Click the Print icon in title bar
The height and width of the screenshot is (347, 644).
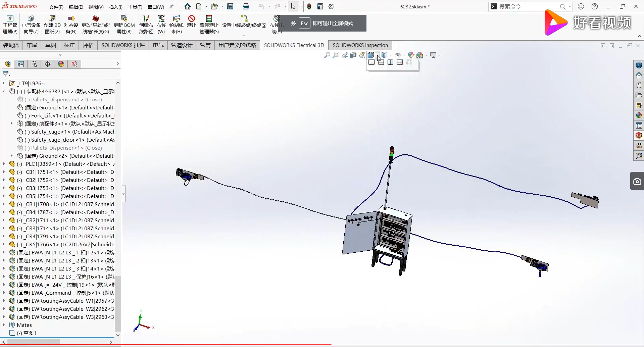pos(246,6)
